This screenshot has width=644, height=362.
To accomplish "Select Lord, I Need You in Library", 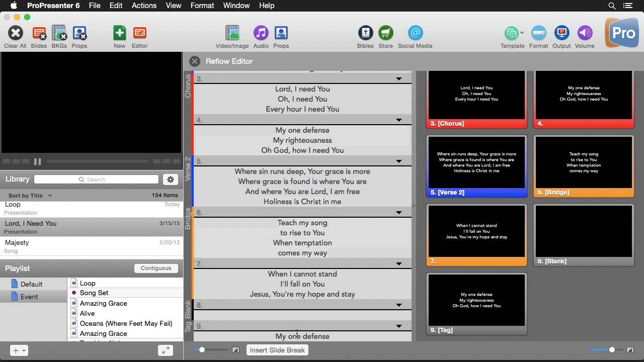I will [91, 227].
